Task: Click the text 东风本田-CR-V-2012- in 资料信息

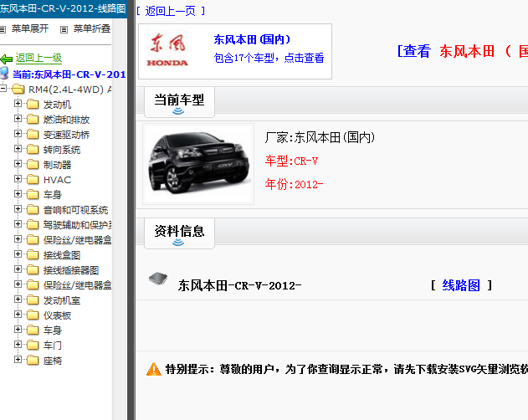Action: coord(240,285)
